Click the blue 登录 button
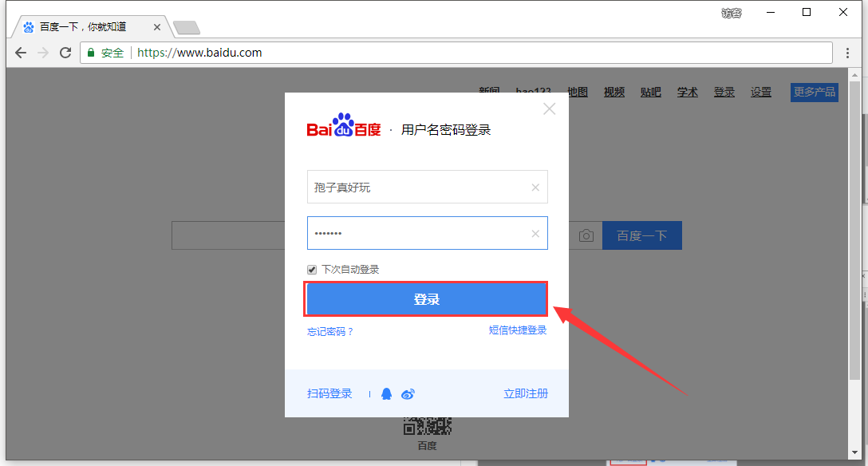The image size is (868, 466). click(x=427, y=299)
